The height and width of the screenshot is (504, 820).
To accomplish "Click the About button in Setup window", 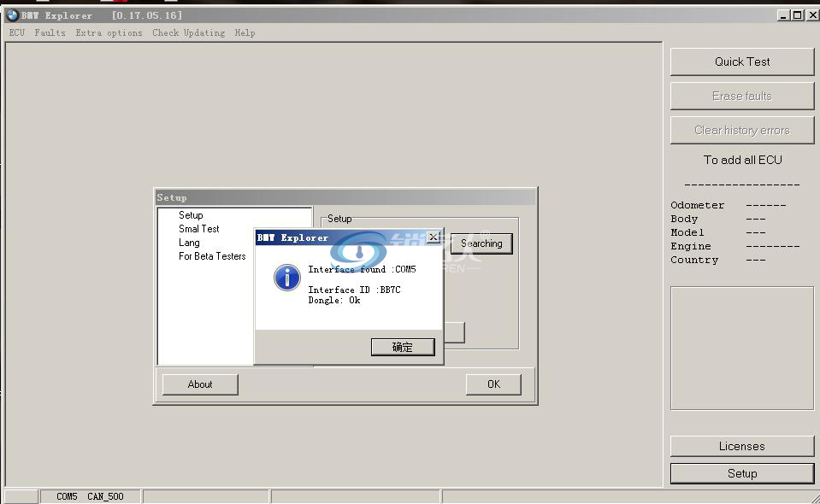I will coord(200,384).
